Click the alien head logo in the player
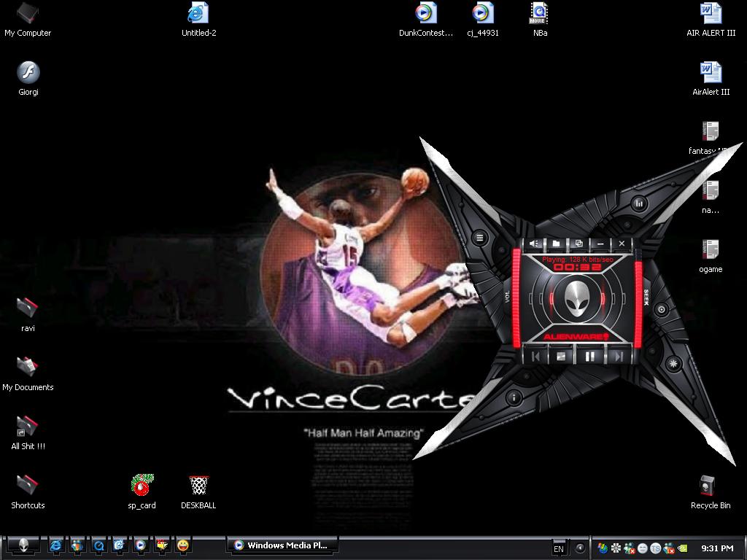Image resolution: width=747 pixels, height=560 pixels. 577,298
